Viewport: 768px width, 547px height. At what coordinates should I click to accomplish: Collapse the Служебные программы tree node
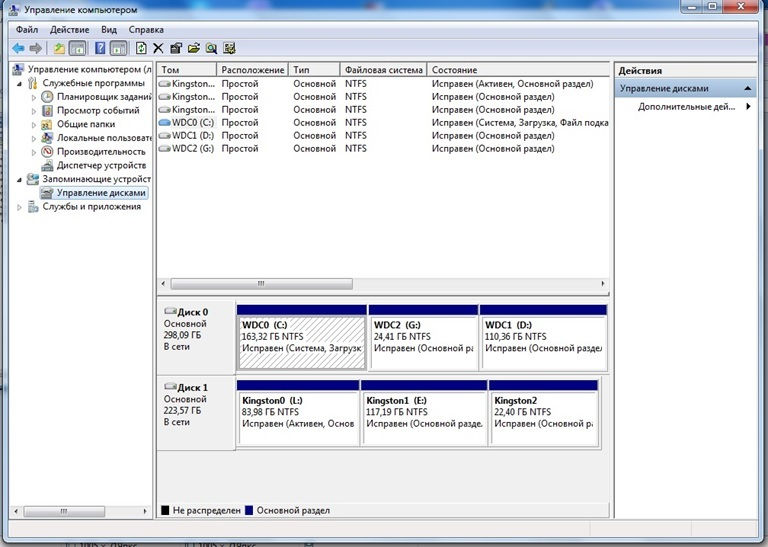[x=19, y=84]
